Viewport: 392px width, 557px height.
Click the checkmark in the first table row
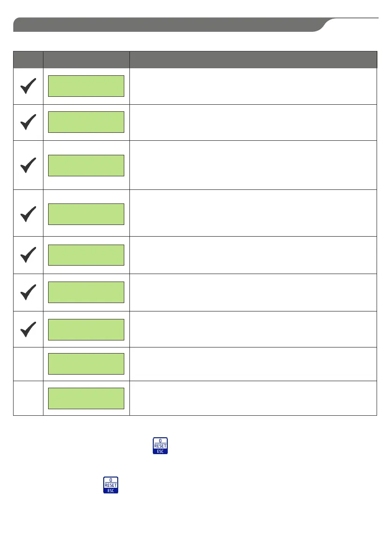29,86
